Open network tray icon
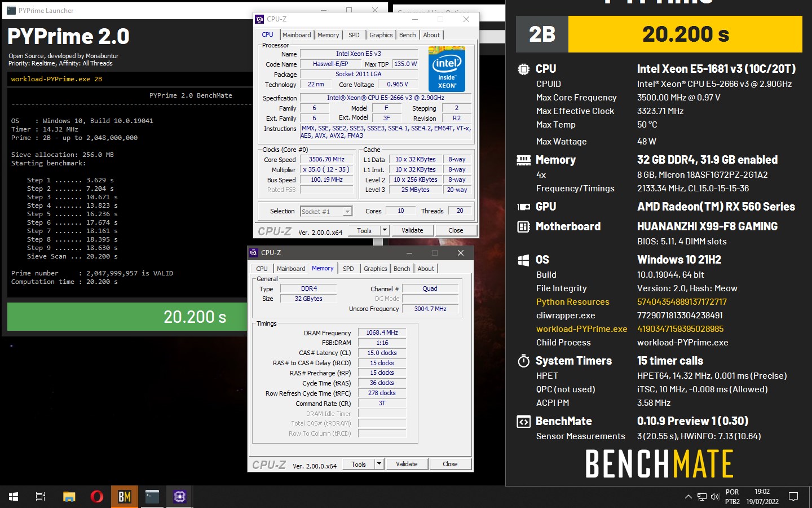Screen dimensions: 812x508 pyautogui.click(x=702, y=497)
